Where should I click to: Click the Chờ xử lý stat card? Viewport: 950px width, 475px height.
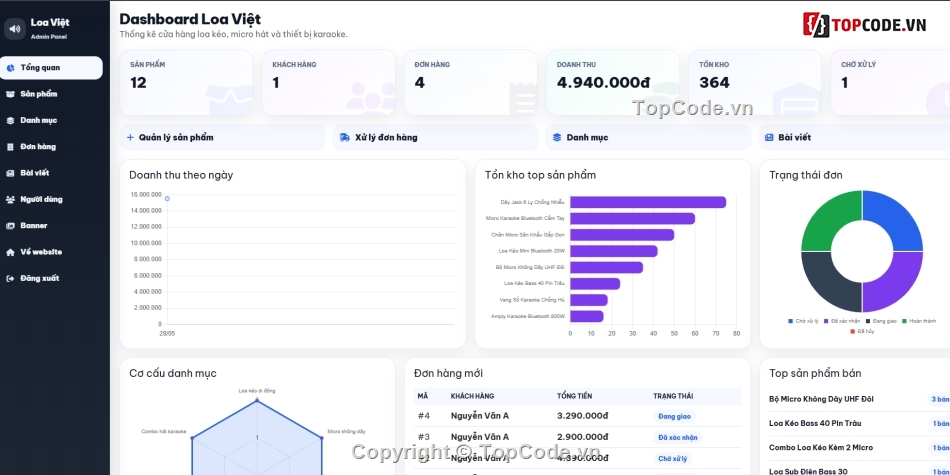[x=890, y=82]
